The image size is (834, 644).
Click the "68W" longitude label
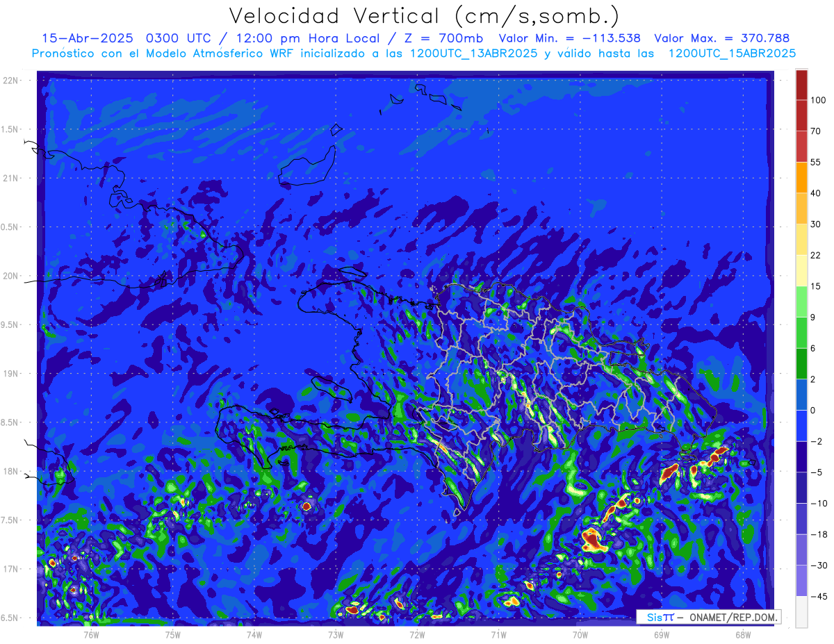(x=743, y=634)
